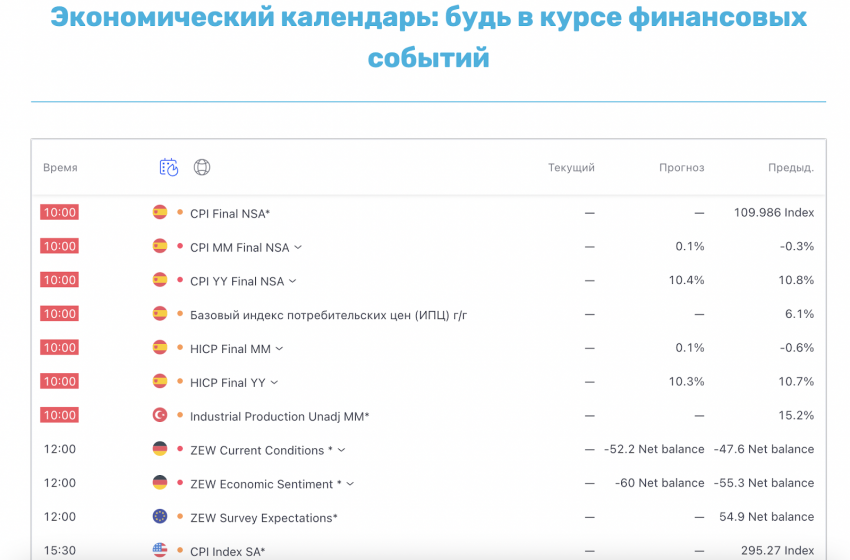The width and height of the screenshot is (850, 560).
Task: Select ZEW Survey Expectations* event name
Action: click(264, 518)
